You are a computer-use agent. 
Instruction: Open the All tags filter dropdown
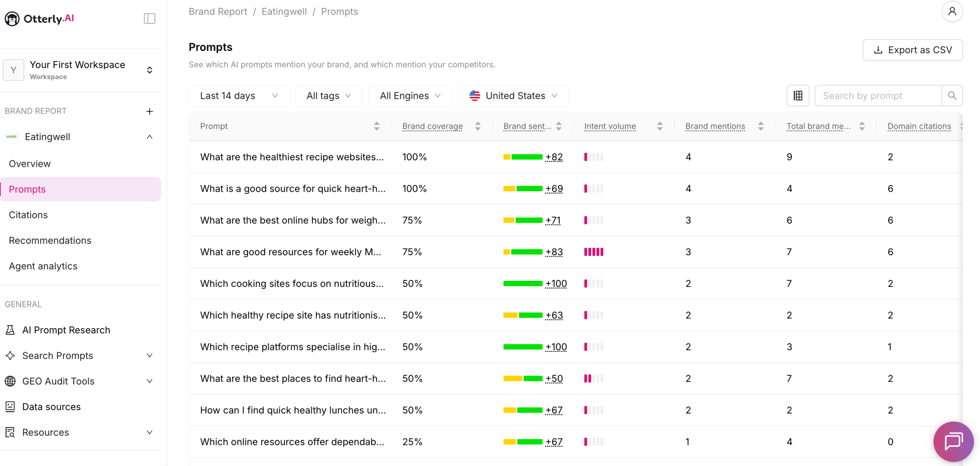click(329, 95)
